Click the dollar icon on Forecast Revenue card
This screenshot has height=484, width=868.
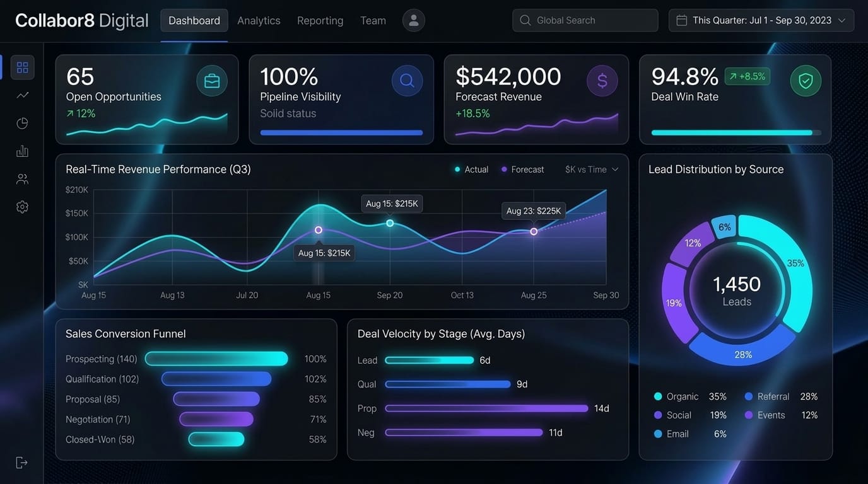(x=602, y=81)
